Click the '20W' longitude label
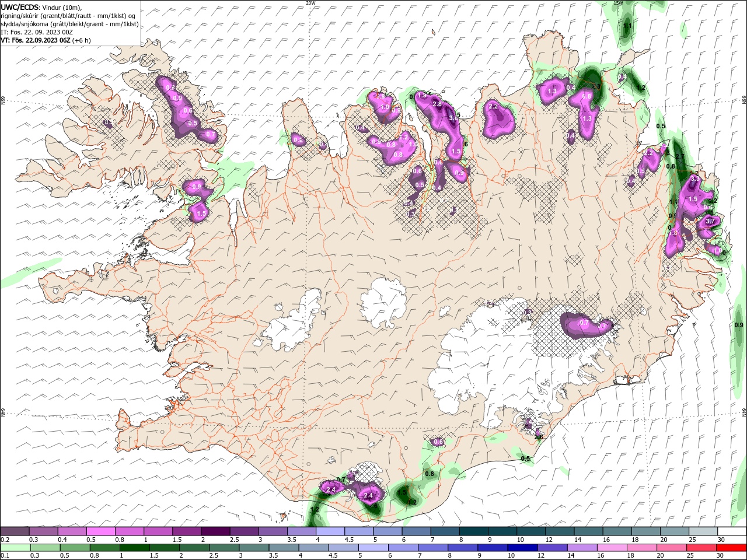Screen dimensions: 747x560 (x=310, y=3)
